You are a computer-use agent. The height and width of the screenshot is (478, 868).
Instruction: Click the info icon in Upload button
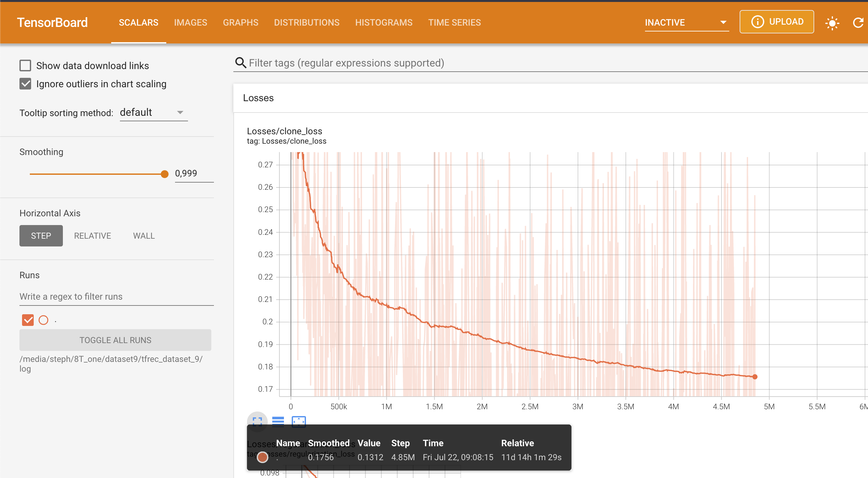(757, 22)
